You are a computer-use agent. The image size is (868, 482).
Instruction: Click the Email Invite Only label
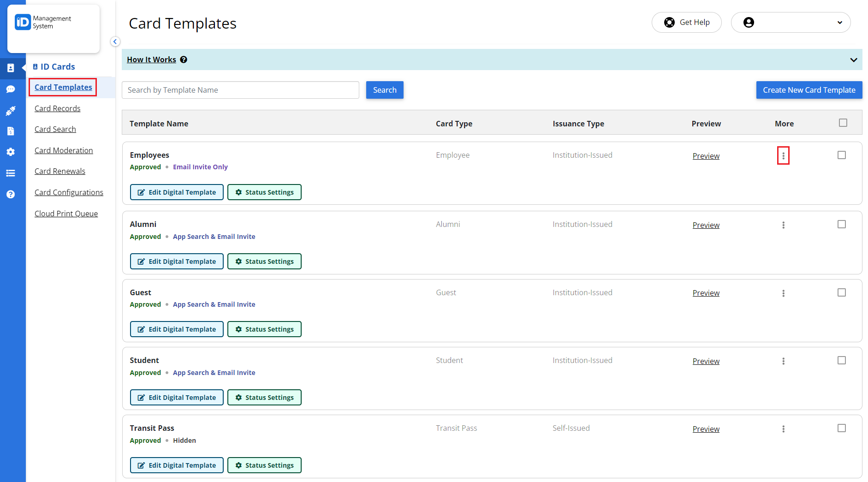coord(200,167)
